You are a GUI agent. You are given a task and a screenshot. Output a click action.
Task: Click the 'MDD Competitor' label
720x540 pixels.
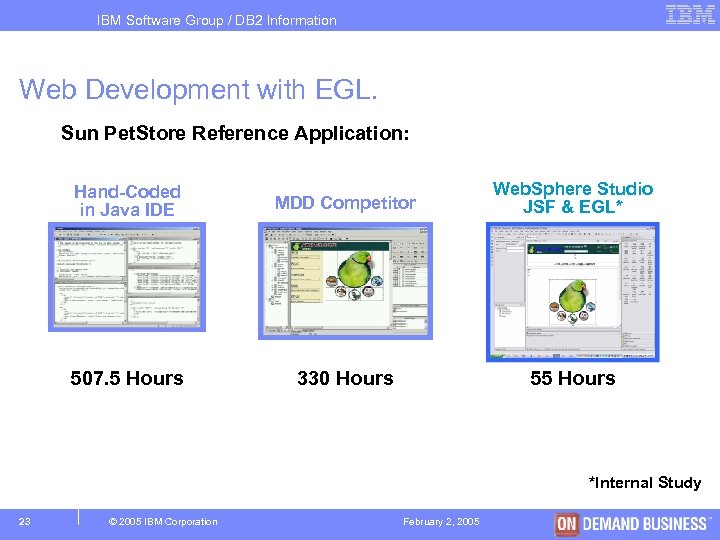(345, 202)
